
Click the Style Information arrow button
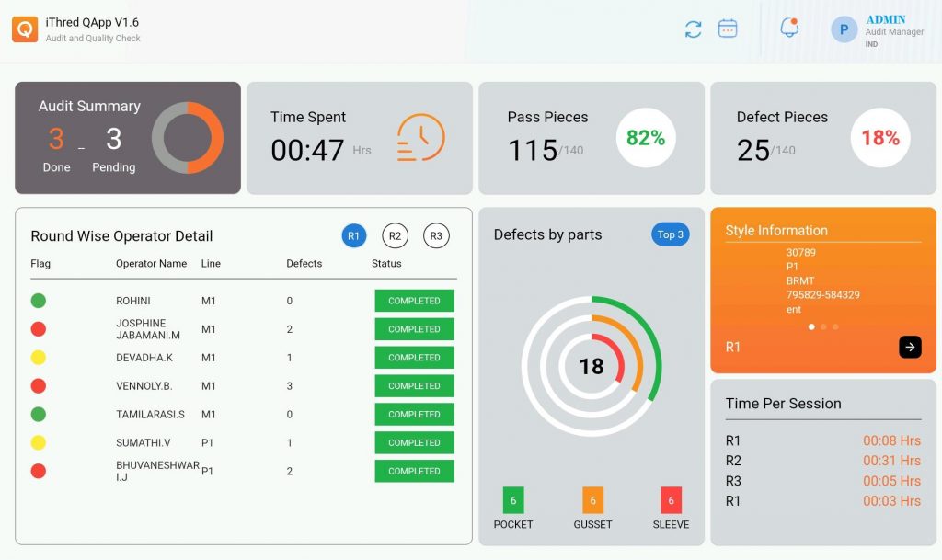click(x=910, y=347)
